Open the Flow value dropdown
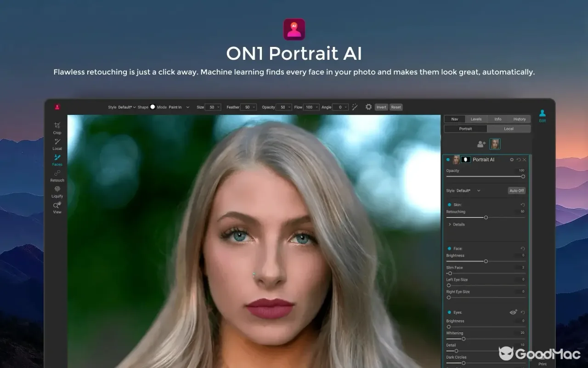Image resolution: width=588 pixels, height=368 pixels. (x=311, y=107)
